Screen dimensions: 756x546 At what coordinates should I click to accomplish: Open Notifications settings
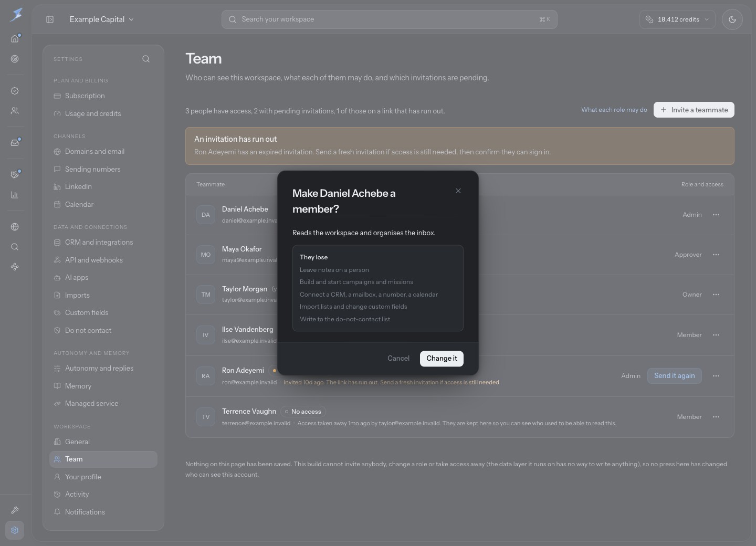pos(103,512)
